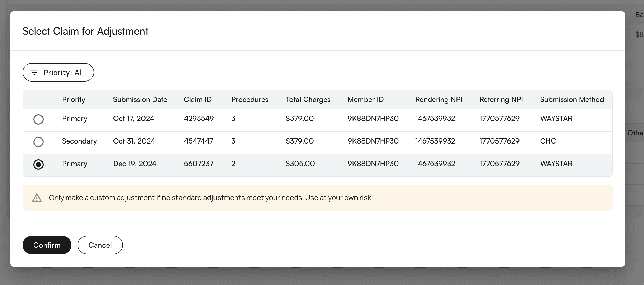Click the Member ID column header
The height and width of the screenshot is (285, 644).
(366, 100)
